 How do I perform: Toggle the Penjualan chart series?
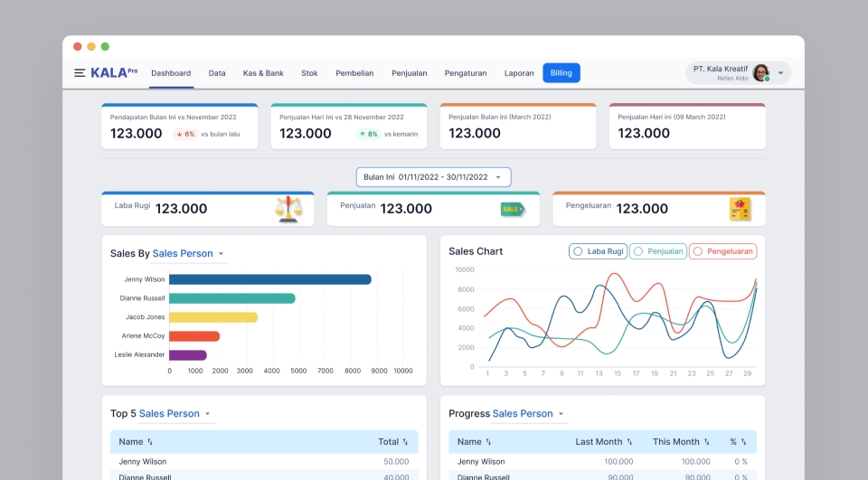[x=658, y=251]
